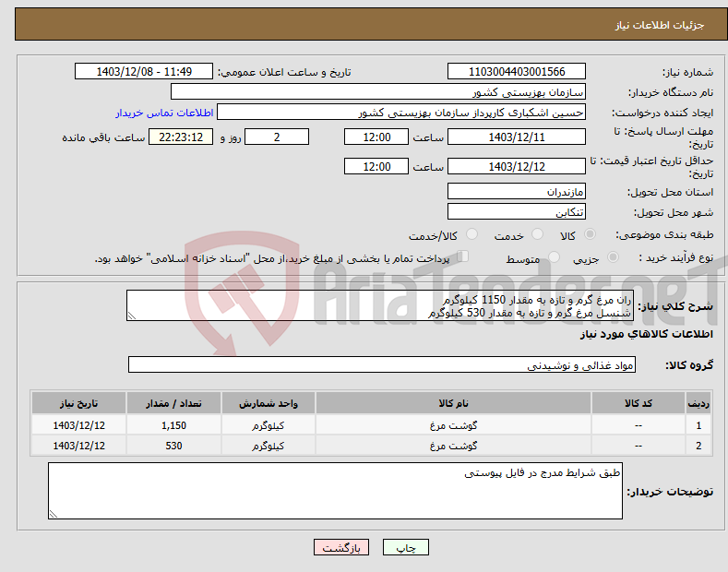Screen dimensions: 728x572
Task: Click the اطلاعات کالاهای مورد نیاز heading
Action: tap(646, 334)
